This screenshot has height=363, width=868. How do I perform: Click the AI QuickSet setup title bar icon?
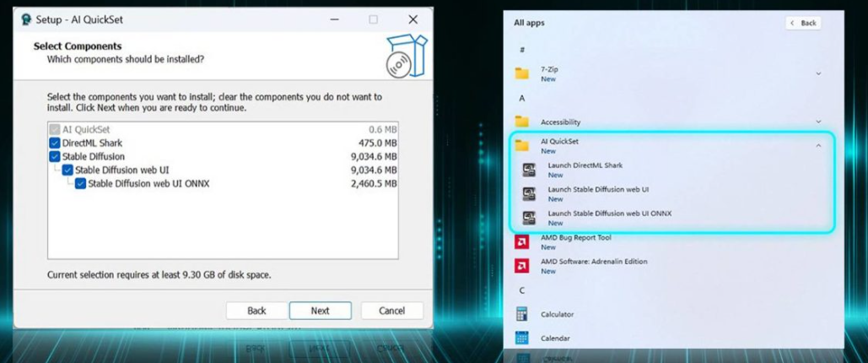point(26,19)
